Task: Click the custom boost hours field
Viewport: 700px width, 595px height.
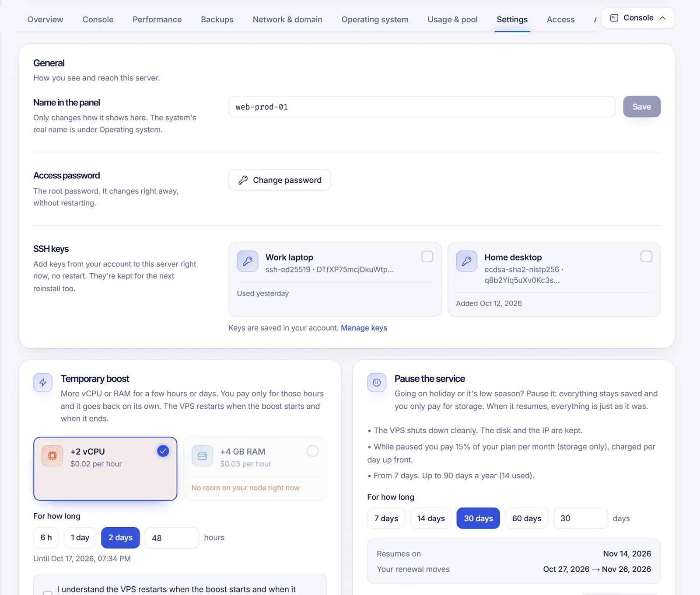Action: pos(172,538)
